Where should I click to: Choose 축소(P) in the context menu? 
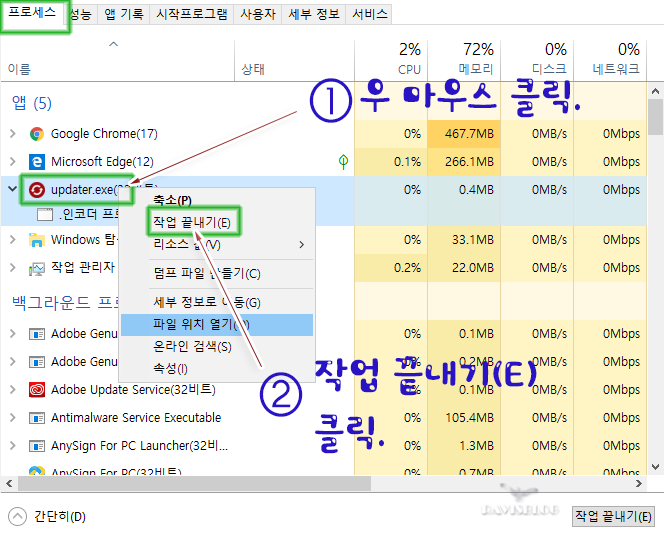click(x=217, y=200)
